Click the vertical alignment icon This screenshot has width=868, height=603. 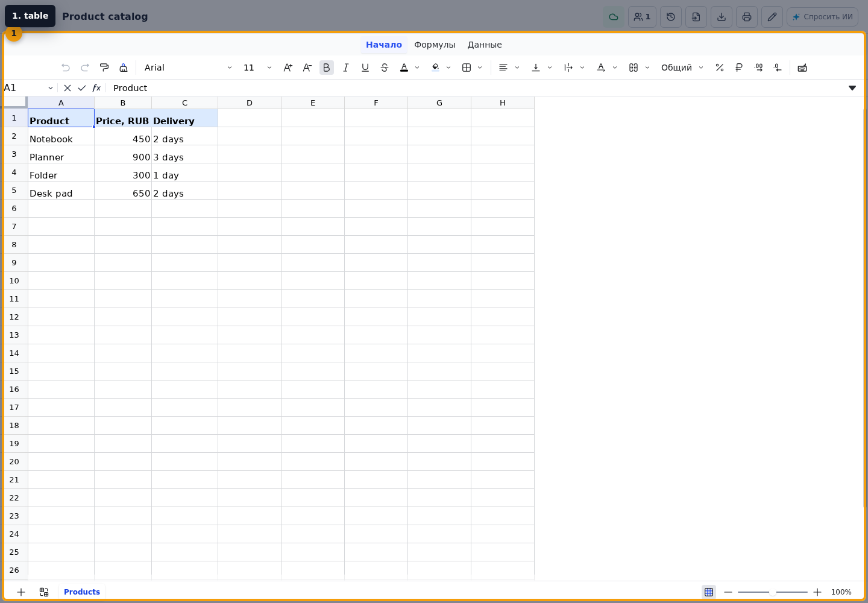pyautogui.click(x=536, y=68)
